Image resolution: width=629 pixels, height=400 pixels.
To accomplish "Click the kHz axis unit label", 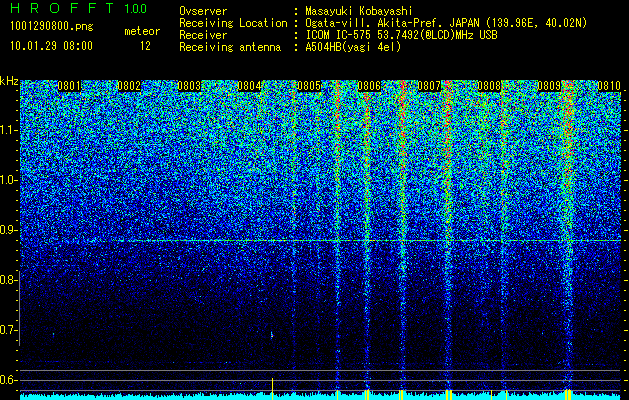I will point(9,81).
